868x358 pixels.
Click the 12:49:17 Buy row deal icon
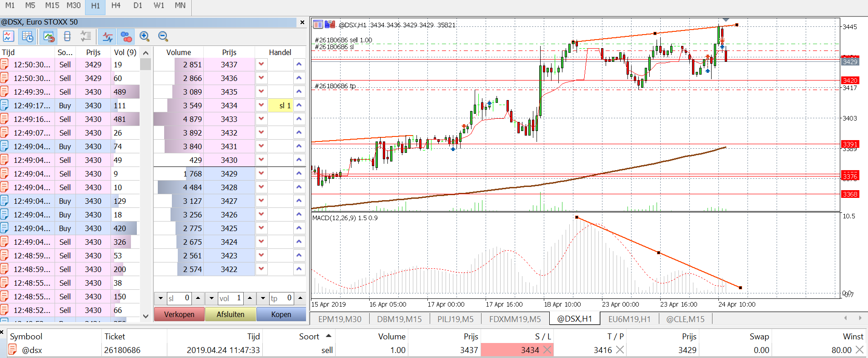5,105
